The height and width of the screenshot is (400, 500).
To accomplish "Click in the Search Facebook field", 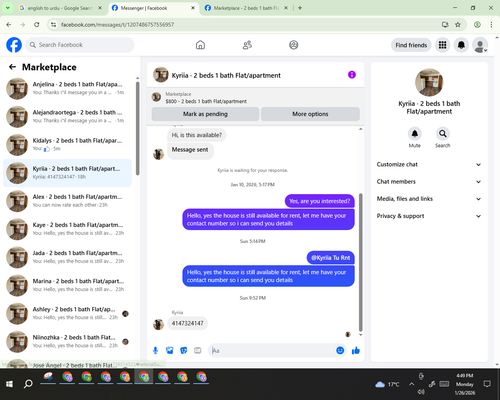I will [x=80, y=45].
